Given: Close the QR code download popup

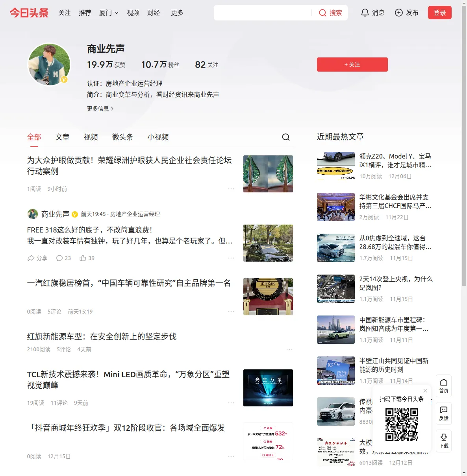Looking at the screenshot, I should 425,391.
